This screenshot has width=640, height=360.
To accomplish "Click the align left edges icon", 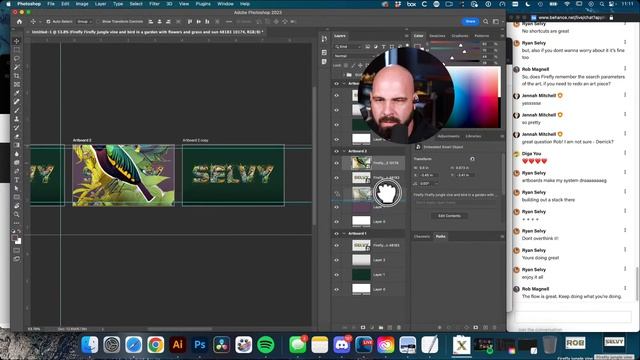I will [151, 21].
